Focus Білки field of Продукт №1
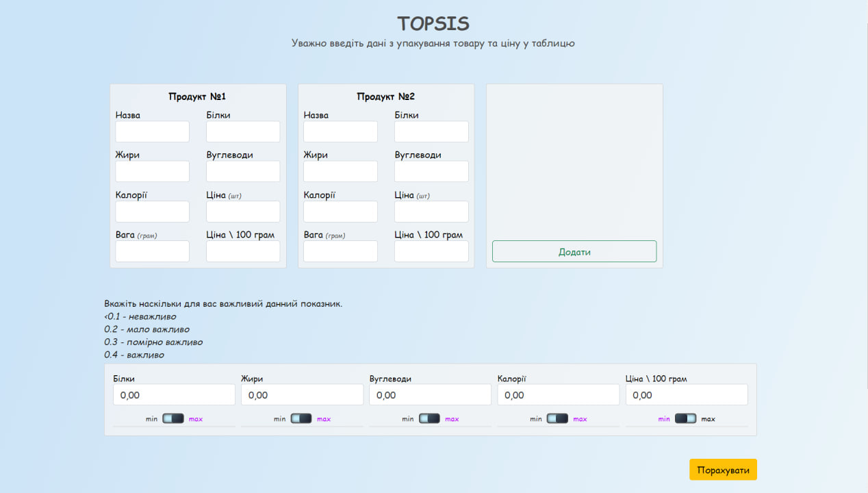The width and height of the screenshot is (868, 493). 243,131
